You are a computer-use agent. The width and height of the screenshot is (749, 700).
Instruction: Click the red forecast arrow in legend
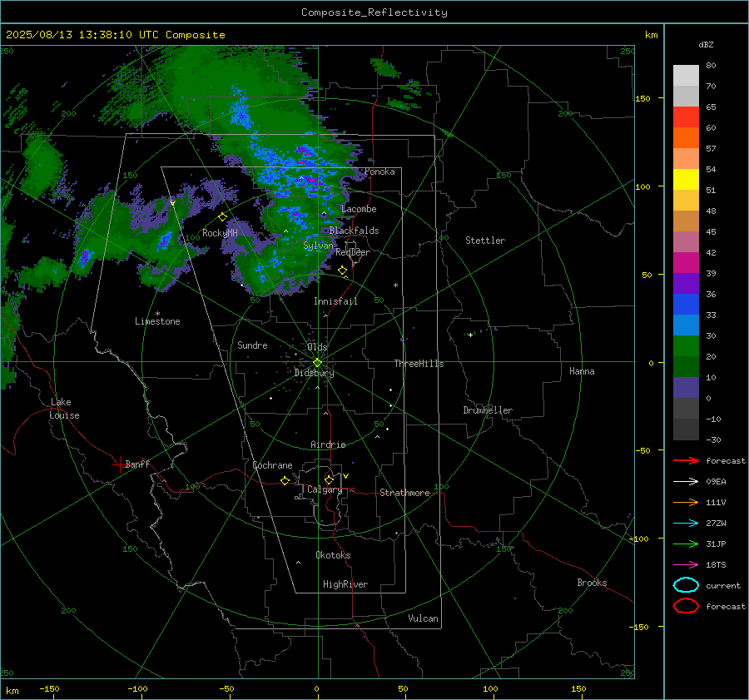click(x=686, y=460)
